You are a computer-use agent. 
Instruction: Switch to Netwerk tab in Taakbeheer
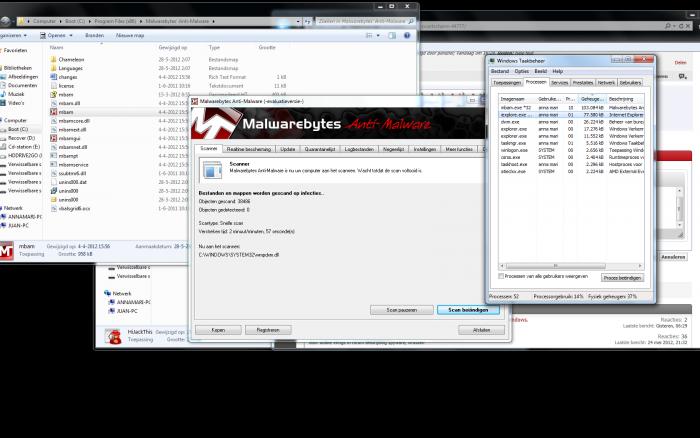[606, 83]
